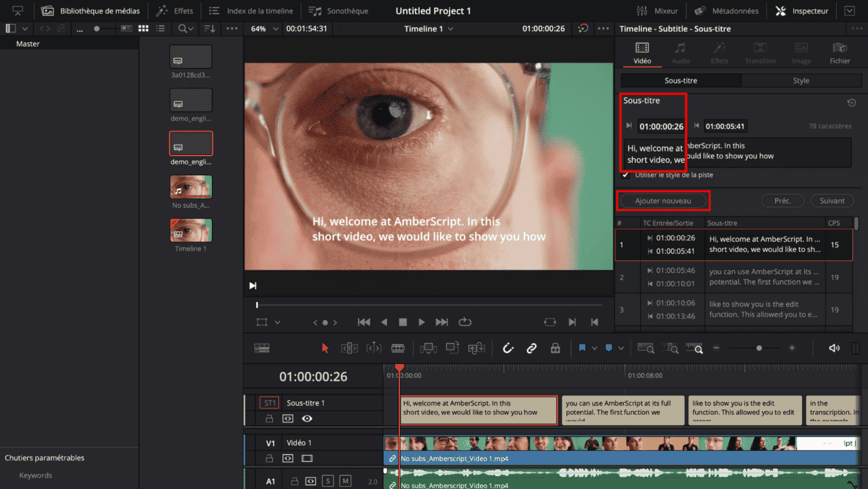Viewport: 868px width, 489px height.
Task: Adjust the timeline zoom slider handle
Action: (759, 348)
